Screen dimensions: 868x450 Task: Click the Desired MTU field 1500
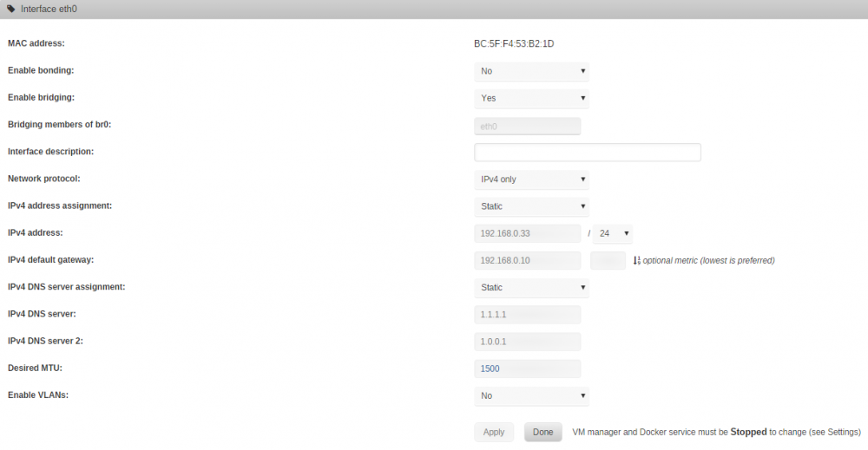(x=528, y=369)
